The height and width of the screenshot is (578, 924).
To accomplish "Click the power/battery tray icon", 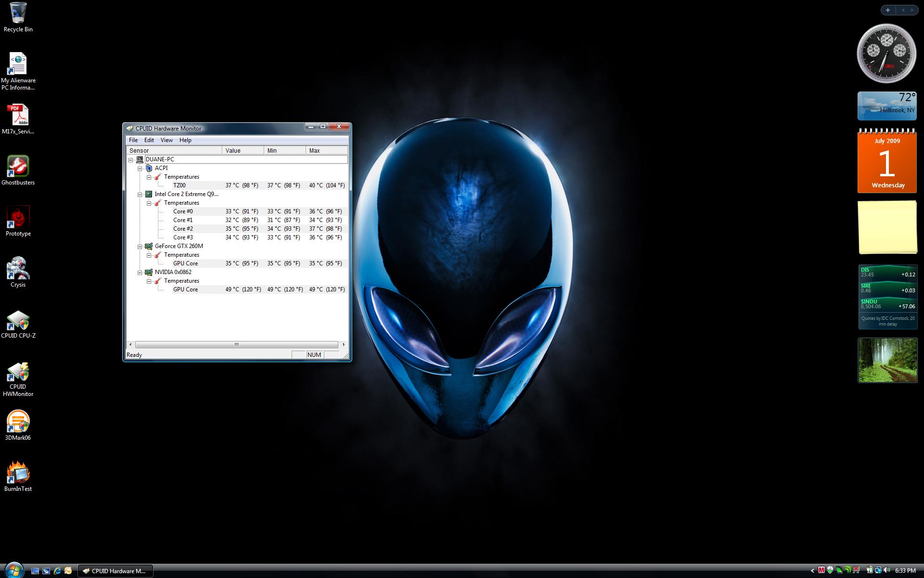I will coord(869,570).
